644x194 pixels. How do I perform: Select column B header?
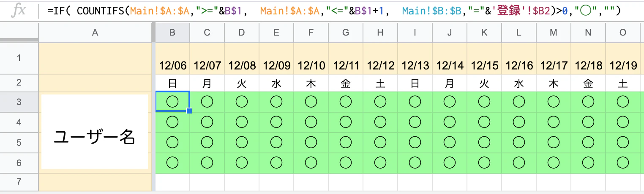[x=172, y=32]
